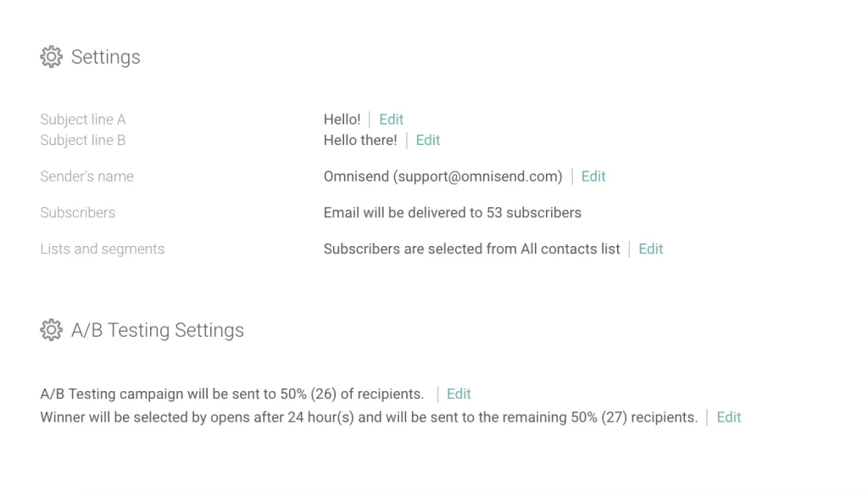868x492 pixels.
Task: Click the A/B Testing Settings heading text
Action: [158, 330]
